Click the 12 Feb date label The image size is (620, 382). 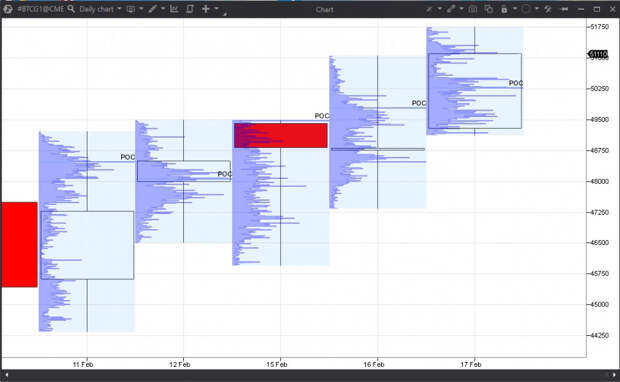pyautogui.click(x=180, y=364)
